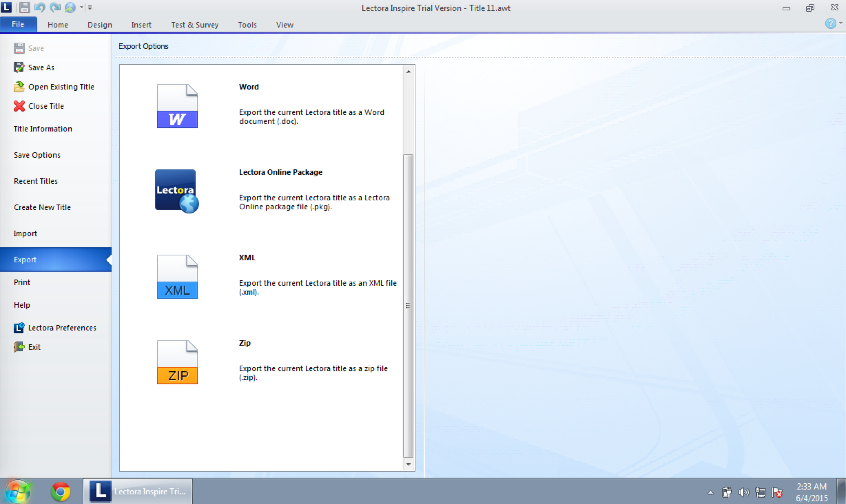Click the Lectora L logo in title bar
Screen dimensions: 846x504
point(6,7)
